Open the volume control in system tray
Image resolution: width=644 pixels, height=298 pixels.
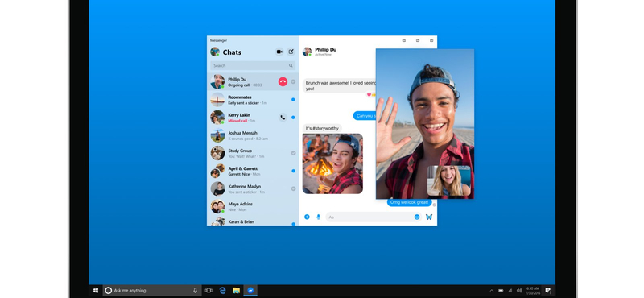(x=519, y=291)
